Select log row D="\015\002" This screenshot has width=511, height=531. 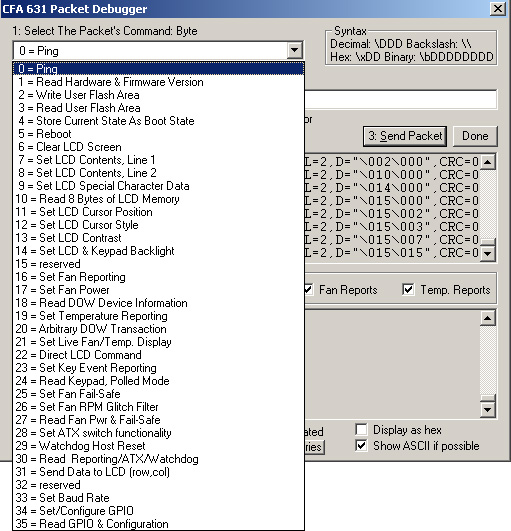click(392, 214)
